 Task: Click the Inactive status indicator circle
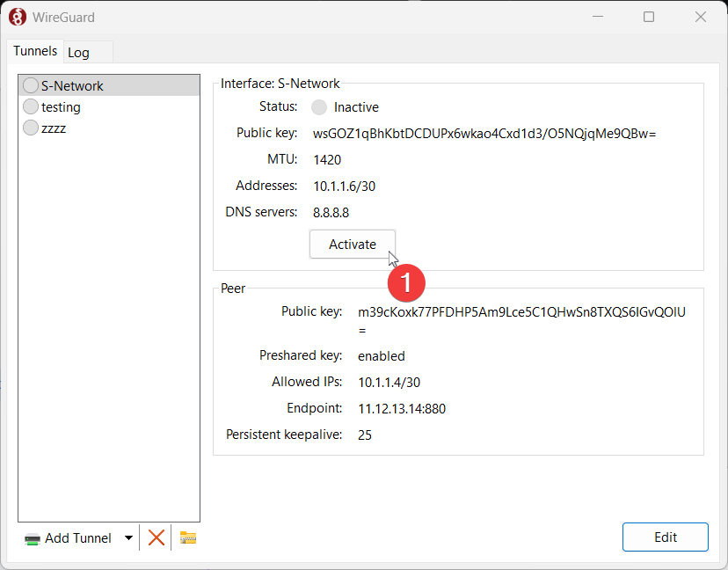[319, 106]
